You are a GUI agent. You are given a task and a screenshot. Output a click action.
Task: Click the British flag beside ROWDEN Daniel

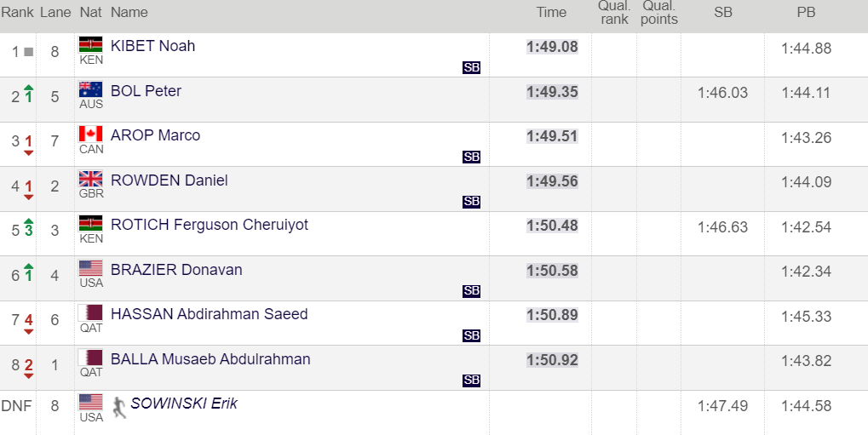[91, 179]
